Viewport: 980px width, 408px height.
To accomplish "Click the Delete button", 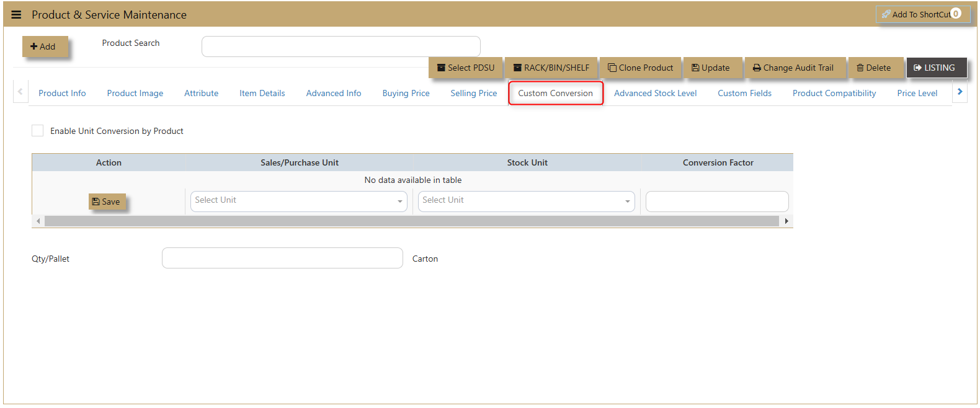I will click(x=874, y=68).
